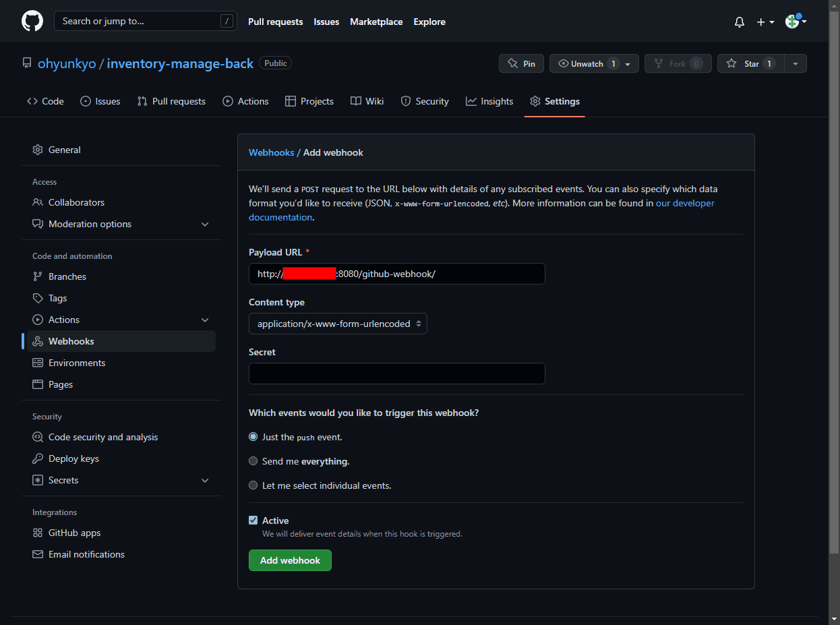This screenshot has width=840, height=625.
Task: Choose 'Let me select individual events'
Action: [253, 485]
